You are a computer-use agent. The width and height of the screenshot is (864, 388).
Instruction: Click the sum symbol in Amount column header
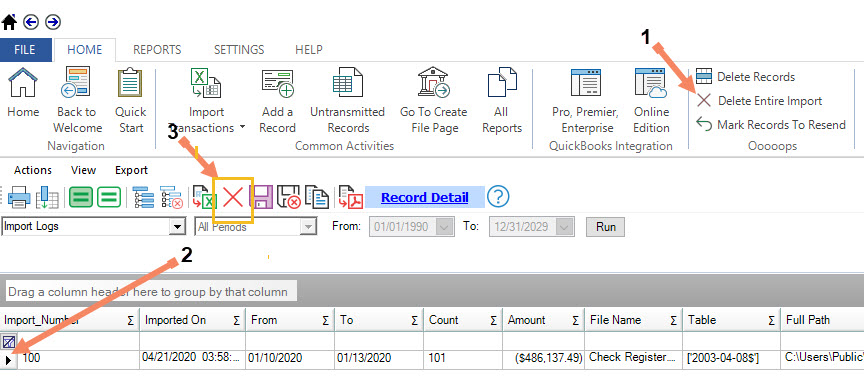coord(575,320)
